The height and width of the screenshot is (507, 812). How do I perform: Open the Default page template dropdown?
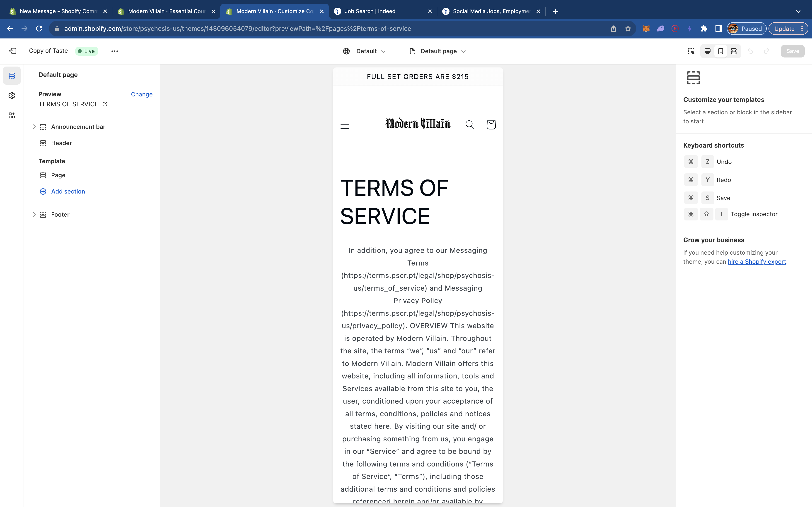438,51
